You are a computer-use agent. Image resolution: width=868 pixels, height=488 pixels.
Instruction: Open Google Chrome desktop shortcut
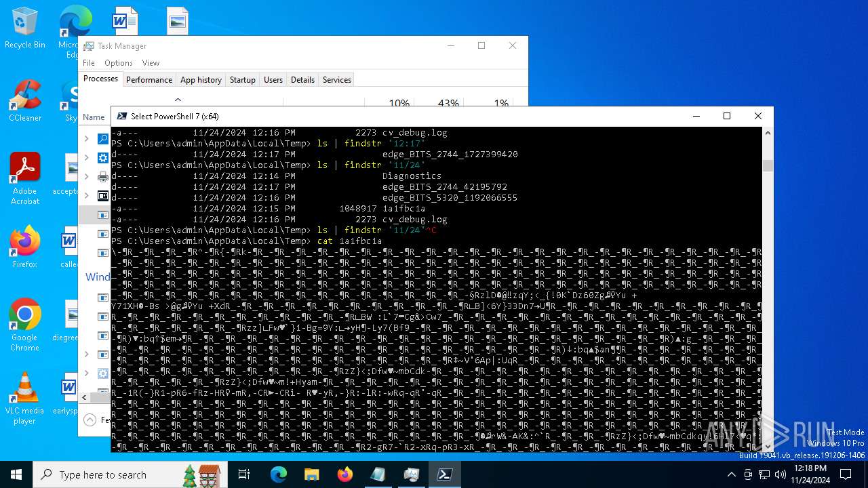[x=24, y=325]
